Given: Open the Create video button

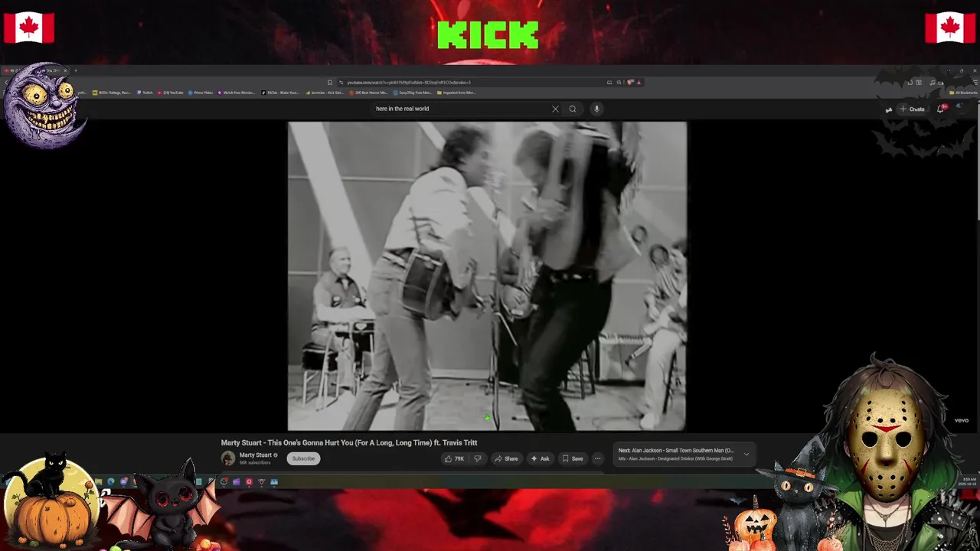Looking at the screenshot, I should 913,109.
